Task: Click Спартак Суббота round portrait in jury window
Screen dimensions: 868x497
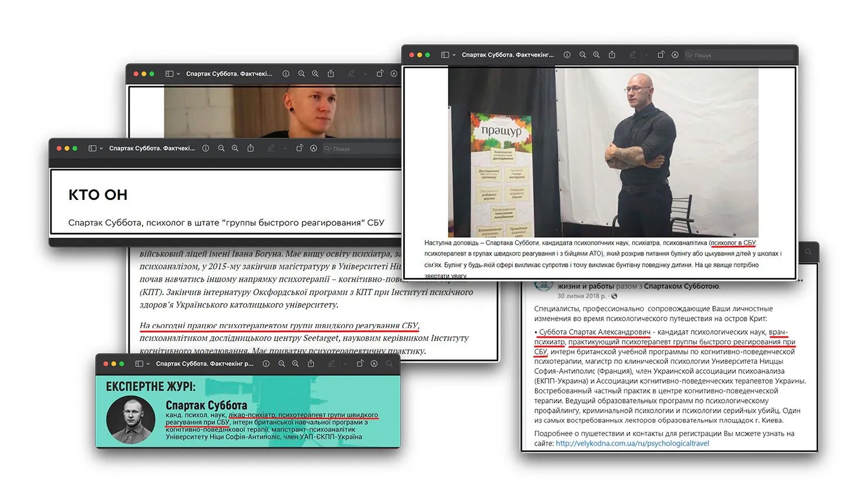Action: click(131, 419)
